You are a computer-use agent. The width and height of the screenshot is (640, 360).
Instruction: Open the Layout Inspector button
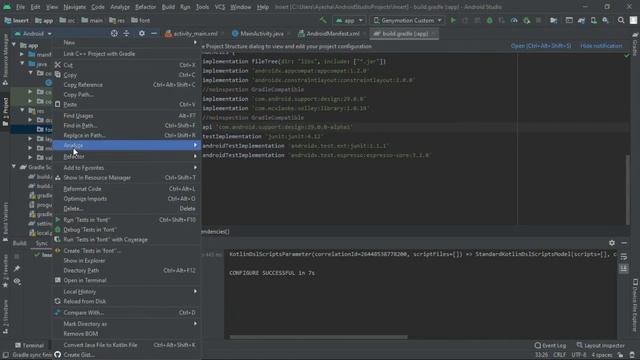pyautogui.click(x=600, y=345)
